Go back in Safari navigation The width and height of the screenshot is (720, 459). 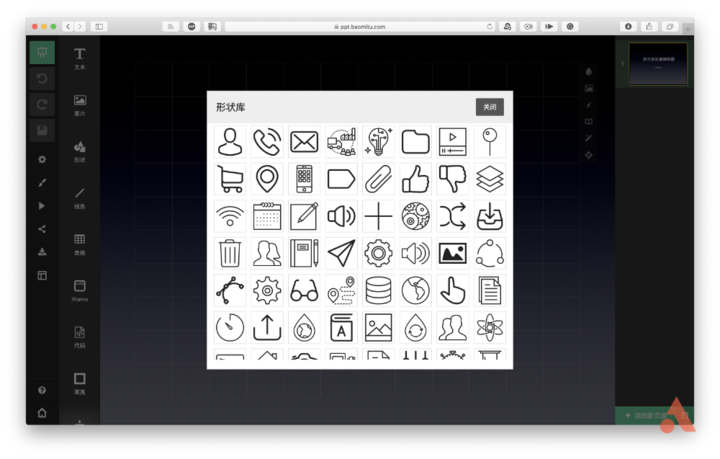pos(68,27)
